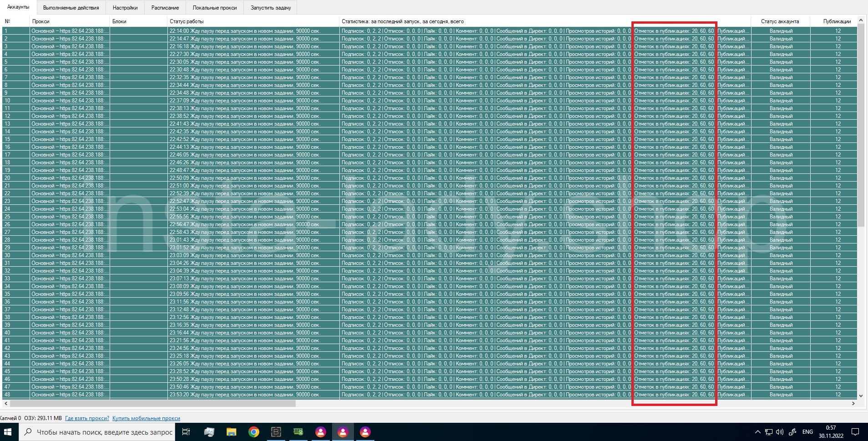The image size is (868, 441).
Task: Click the № cell reading 24
Action: [15, 209]
